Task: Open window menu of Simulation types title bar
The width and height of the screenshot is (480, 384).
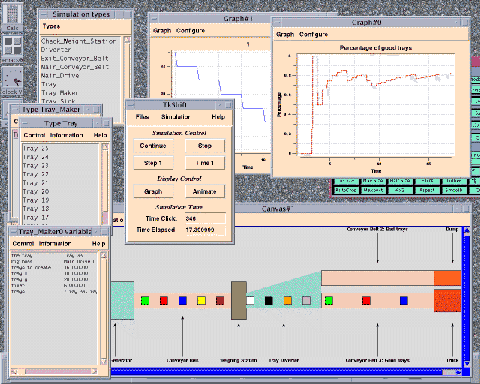Action: (x=43, y=14)
